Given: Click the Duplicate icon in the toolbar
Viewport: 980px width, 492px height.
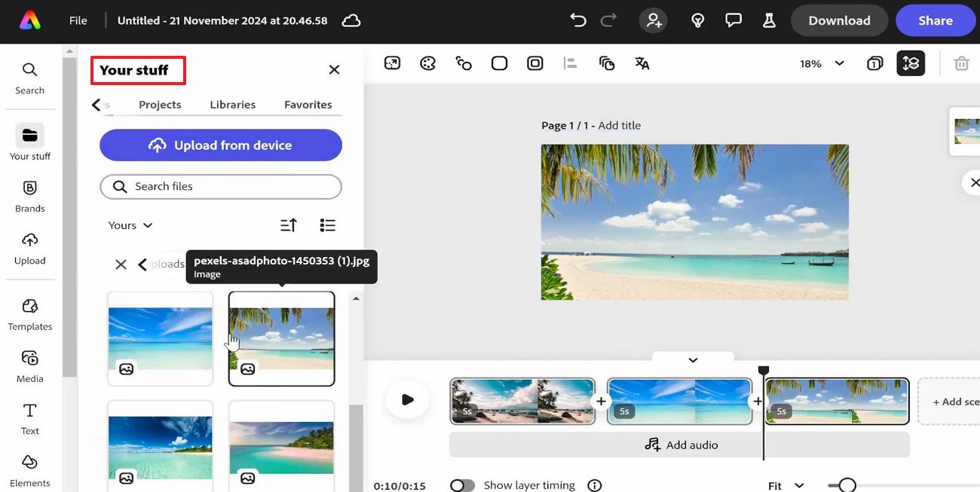Looking at the screenshot, I should click(x=607, y=63).
